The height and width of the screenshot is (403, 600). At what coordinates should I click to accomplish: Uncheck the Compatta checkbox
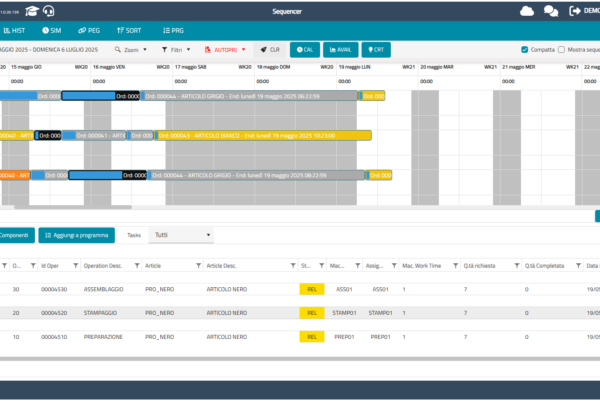click(525, 50)
